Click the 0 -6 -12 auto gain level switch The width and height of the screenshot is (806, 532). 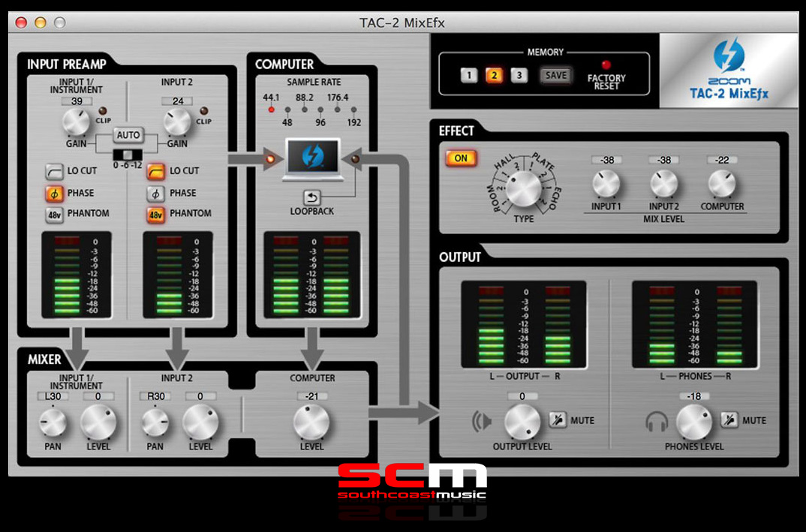(128, 155)
